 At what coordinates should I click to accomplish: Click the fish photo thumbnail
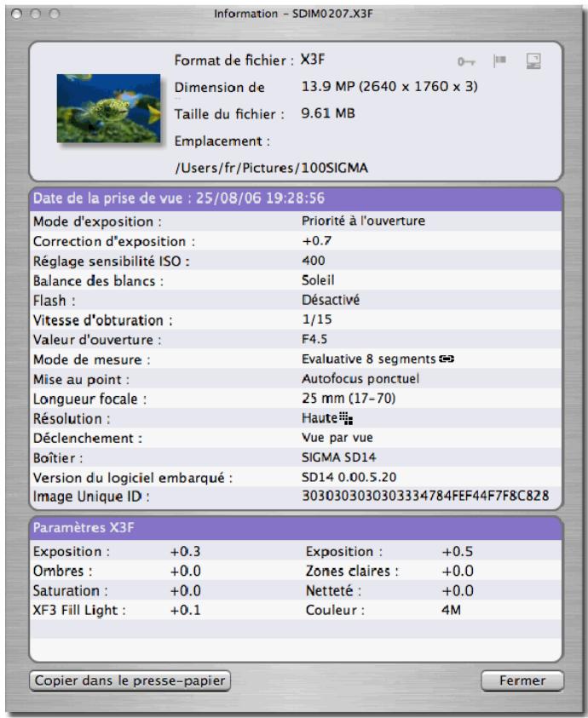[x=108, y=108]
